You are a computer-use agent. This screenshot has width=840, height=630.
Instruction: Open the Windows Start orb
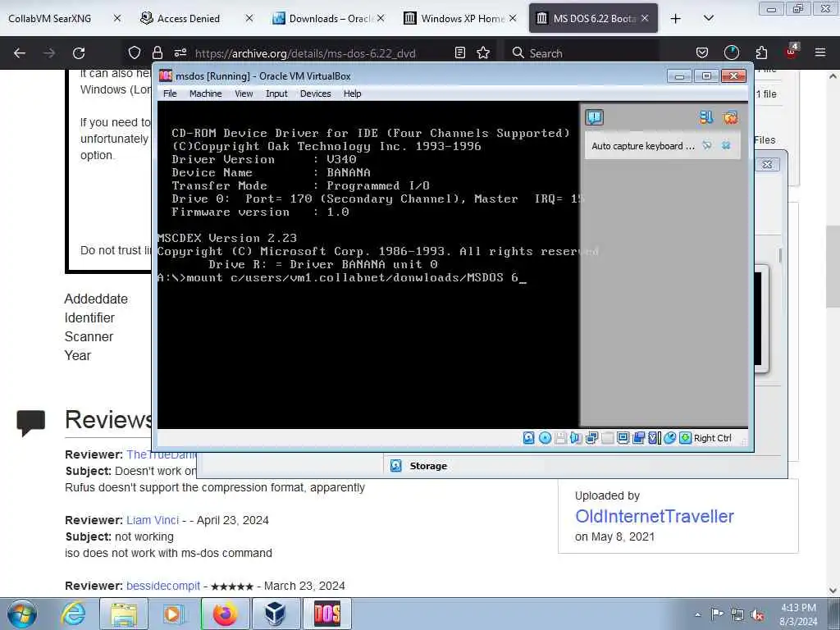coord(22,614)
